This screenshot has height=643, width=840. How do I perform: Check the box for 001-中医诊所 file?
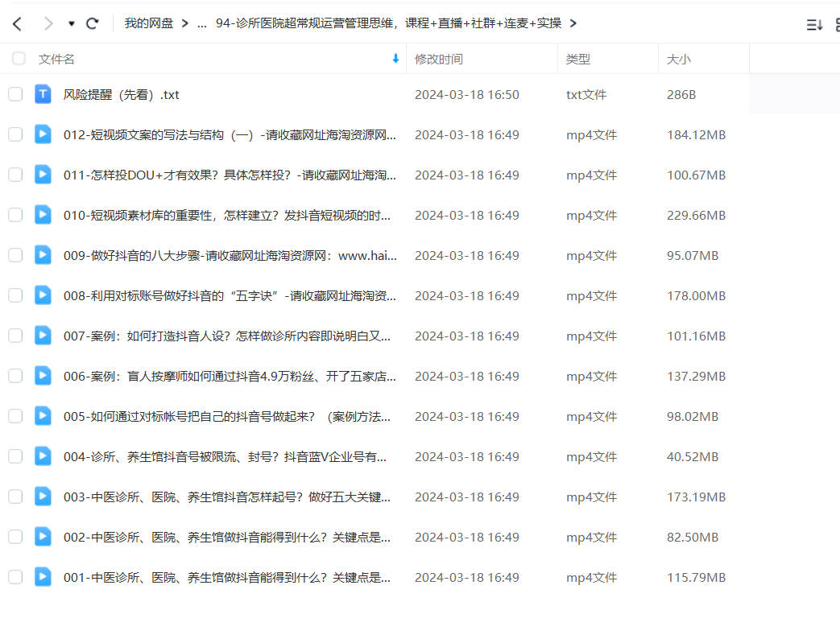(x=15, y=577)
